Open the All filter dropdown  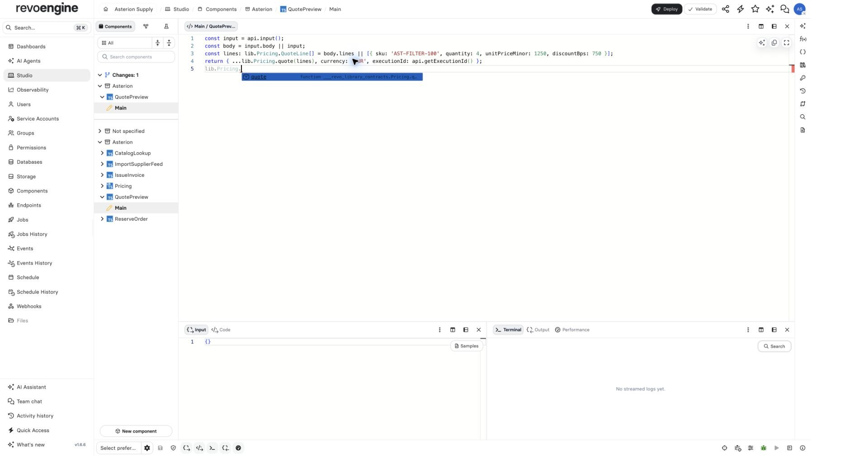click(x=125, y=43)
